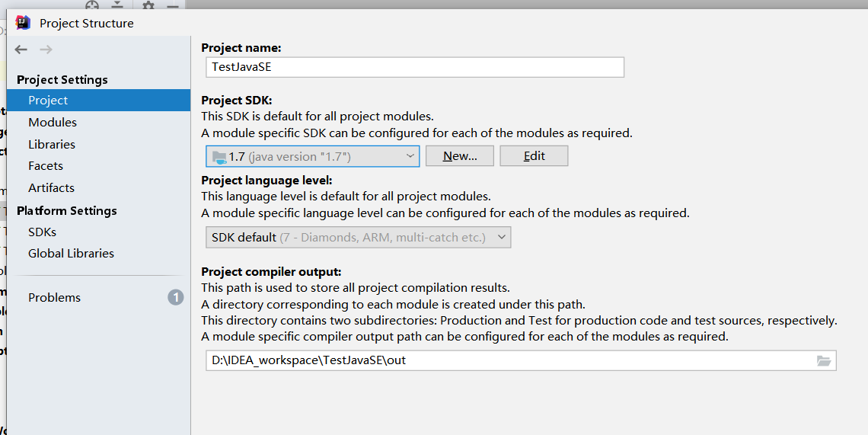
Task: Select SDKs under Platform Settings
Action: click(42, 232)
